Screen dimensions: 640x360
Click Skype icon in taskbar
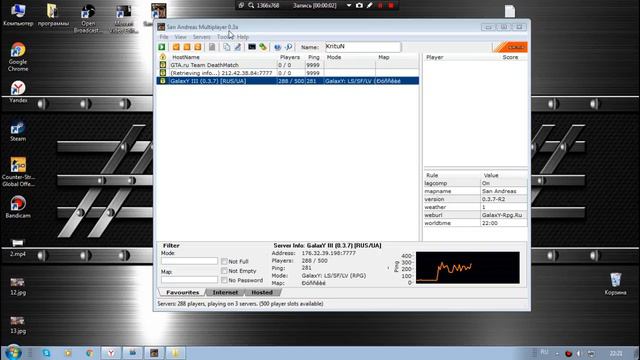pyautogui.click(x=46, y=353)
